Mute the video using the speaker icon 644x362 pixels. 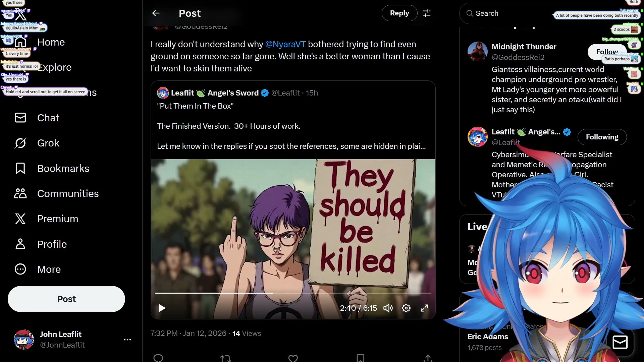tap(388, 308)
